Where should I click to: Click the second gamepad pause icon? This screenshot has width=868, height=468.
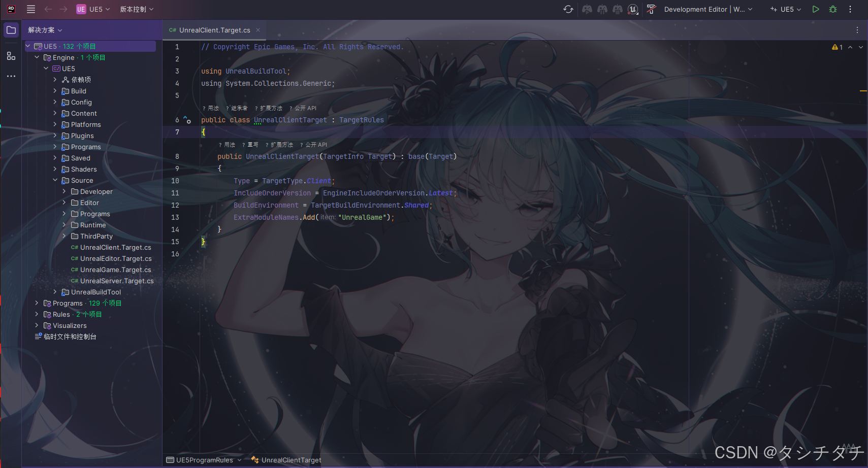pyautogui.click(x=602, y=9)
